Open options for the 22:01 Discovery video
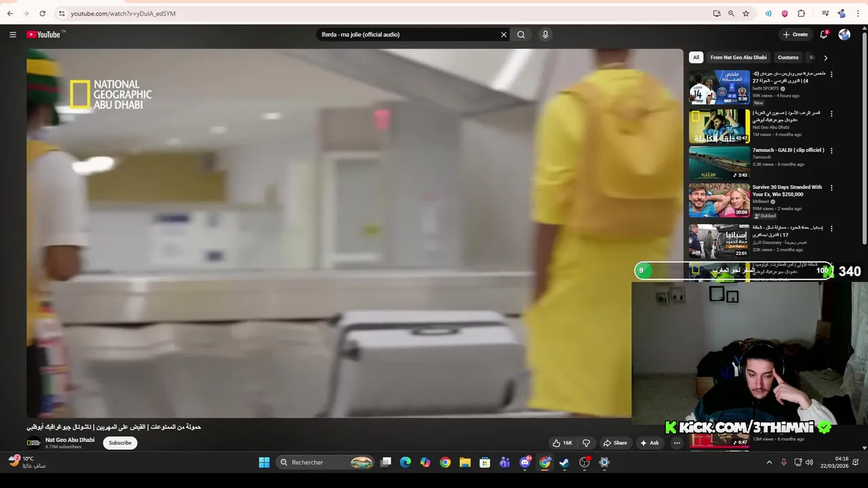 (x=831, y=228)
